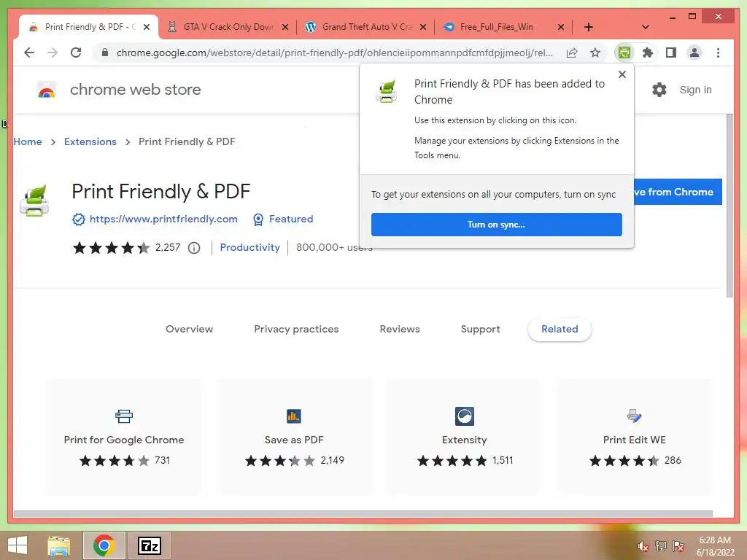
Task: Open File Explorer from taskbar
Action: 59,545
